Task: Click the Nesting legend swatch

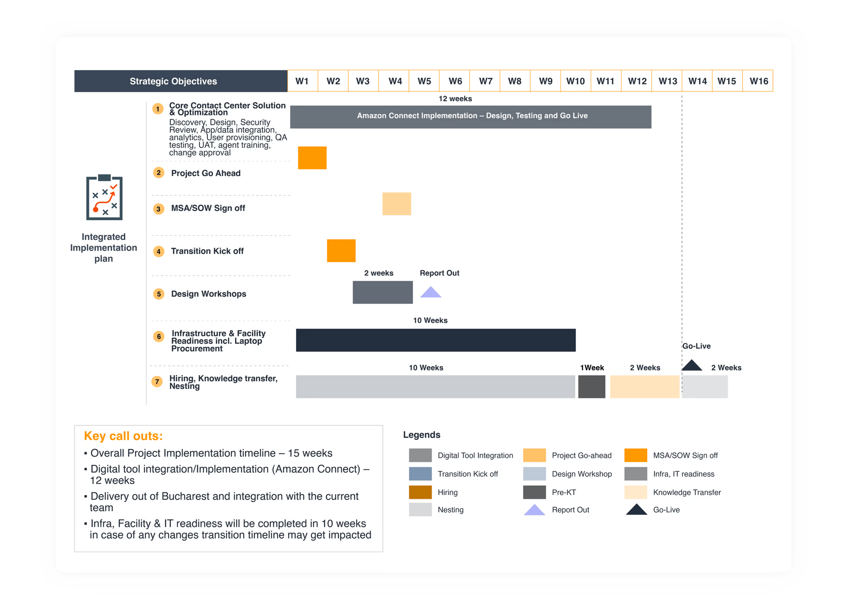Action: click(x=420, y=510)
